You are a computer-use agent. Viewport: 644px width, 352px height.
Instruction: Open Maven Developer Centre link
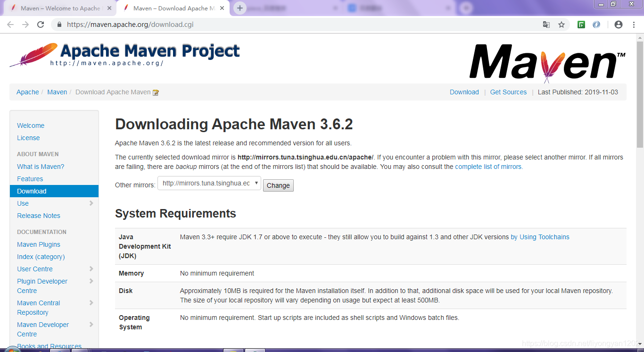(x=43, y=329)
